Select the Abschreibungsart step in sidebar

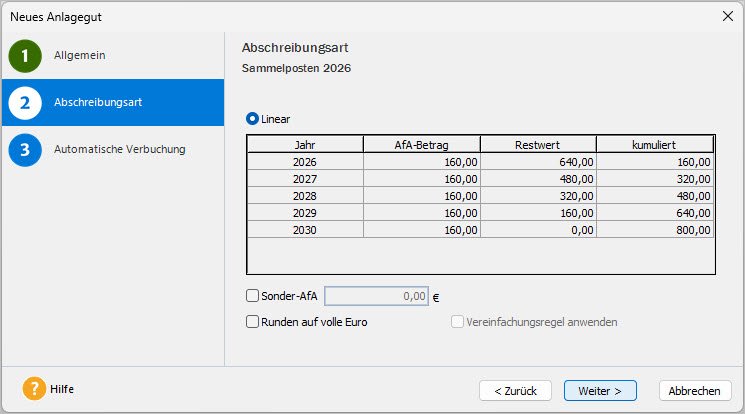click(x=98, y=103)
